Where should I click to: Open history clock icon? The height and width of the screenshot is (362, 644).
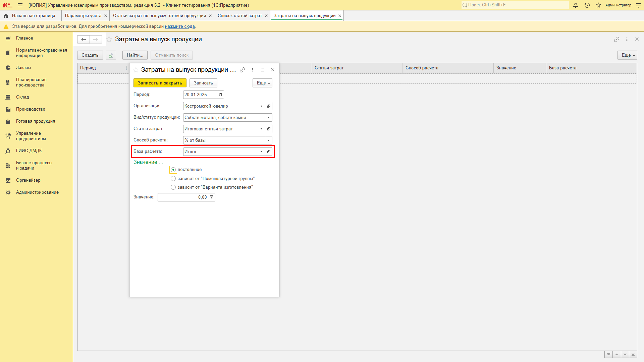pos(587,5)
